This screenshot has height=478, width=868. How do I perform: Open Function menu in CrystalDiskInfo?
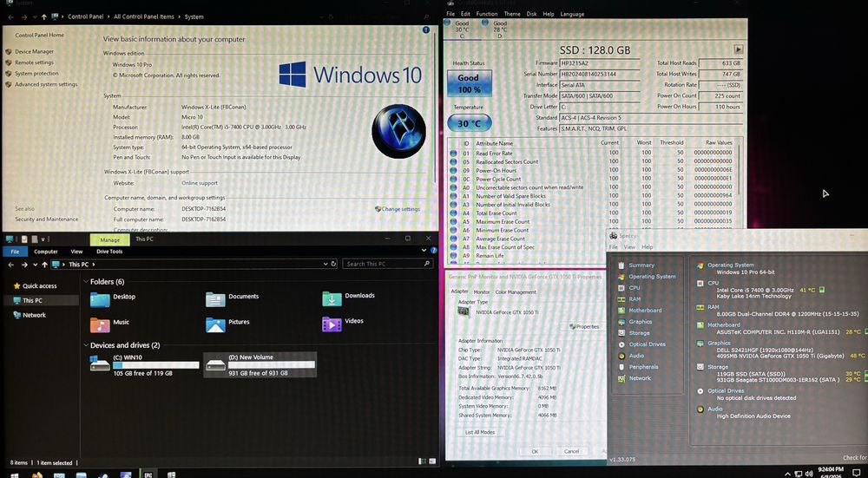pos(487,14)
